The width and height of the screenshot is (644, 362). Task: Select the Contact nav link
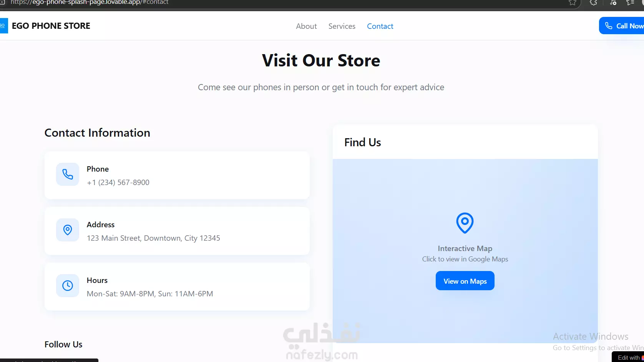tap(380, 26)
